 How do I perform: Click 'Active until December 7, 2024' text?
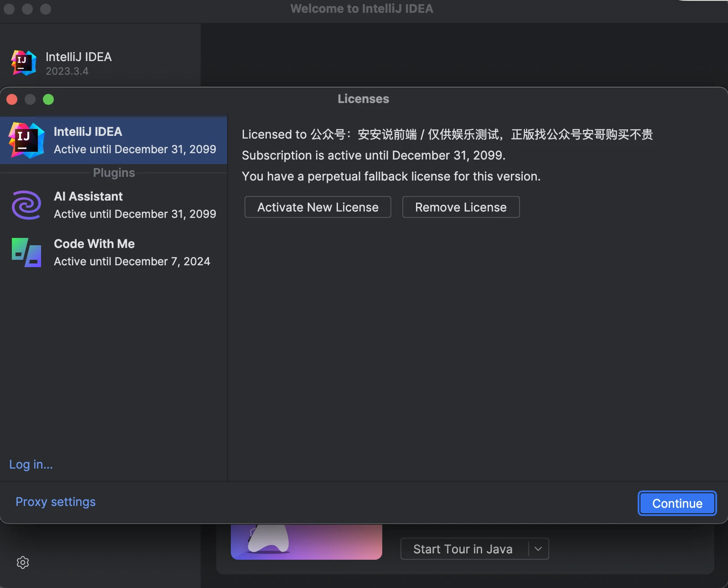(132, 261)
